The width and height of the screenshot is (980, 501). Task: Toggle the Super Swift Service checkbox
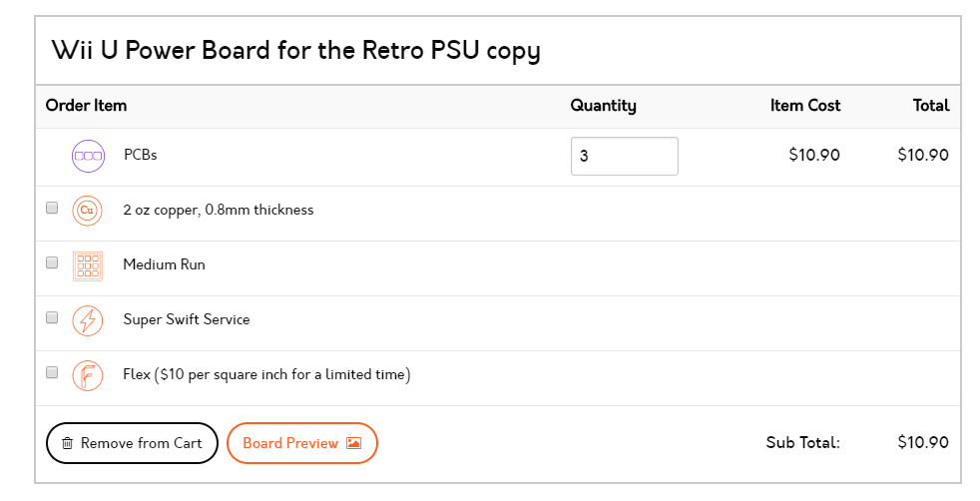pos(52,317)
